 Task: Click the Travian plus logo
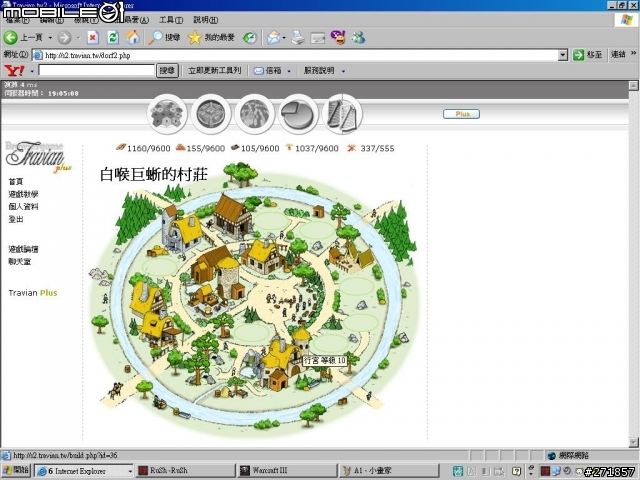coord(38,157)
